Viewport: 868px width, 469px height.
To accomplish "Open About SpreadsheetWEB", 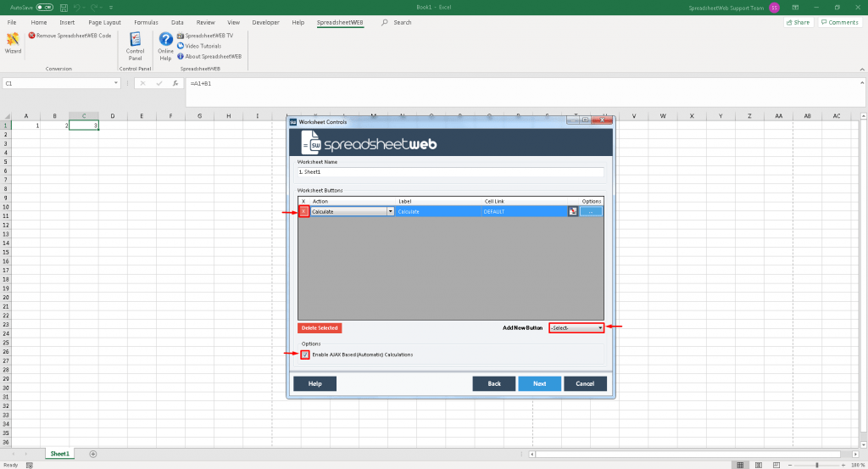I will tap(209, 57).
